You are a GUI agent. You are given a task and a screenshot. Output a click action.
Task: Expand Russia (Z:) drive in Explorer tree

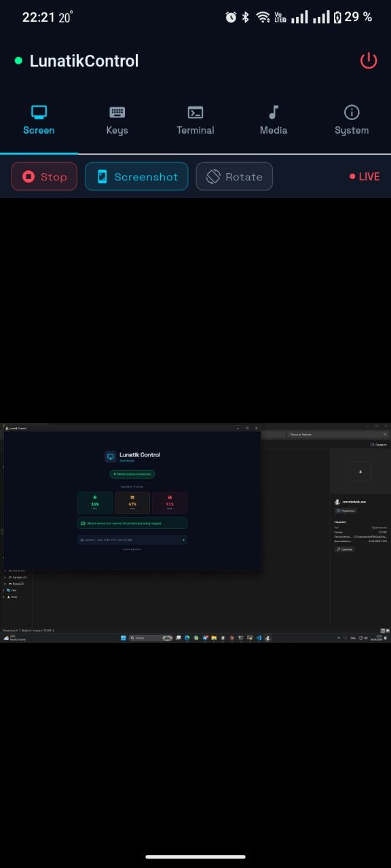(4, 583)
